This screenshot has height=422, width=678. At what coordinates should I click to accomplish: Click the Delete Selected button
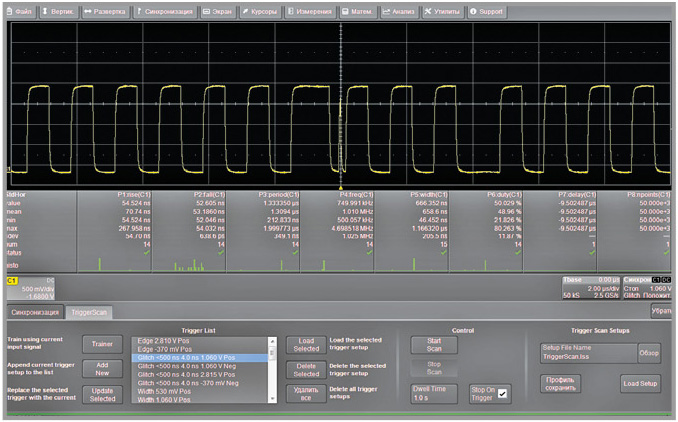(x=306, y=368)
